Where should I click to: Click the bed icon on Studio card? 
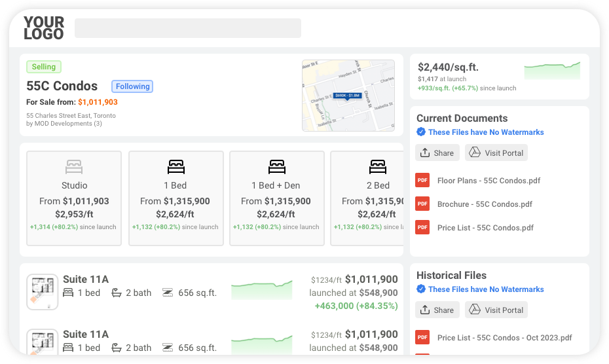pos(74,166)
